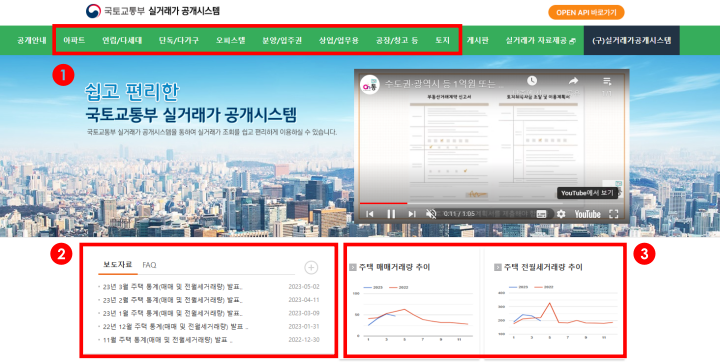Enter fullscreen video mode
Screen dimensions: 720x362
[613, 214]
